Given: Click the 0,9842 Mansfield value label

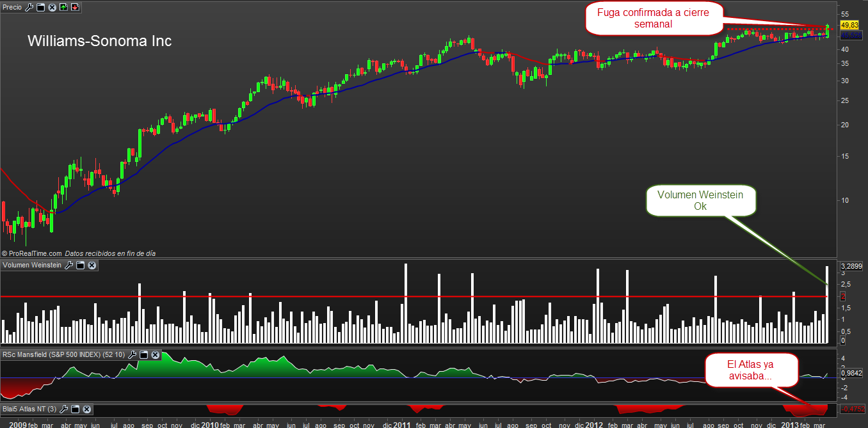Looking at the screenshot, I should [851, 374].
